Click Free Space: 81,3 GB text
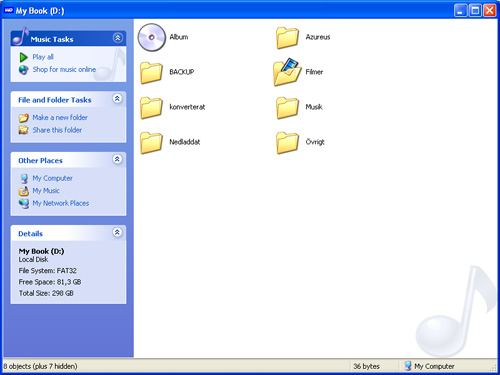 (50, 282)
